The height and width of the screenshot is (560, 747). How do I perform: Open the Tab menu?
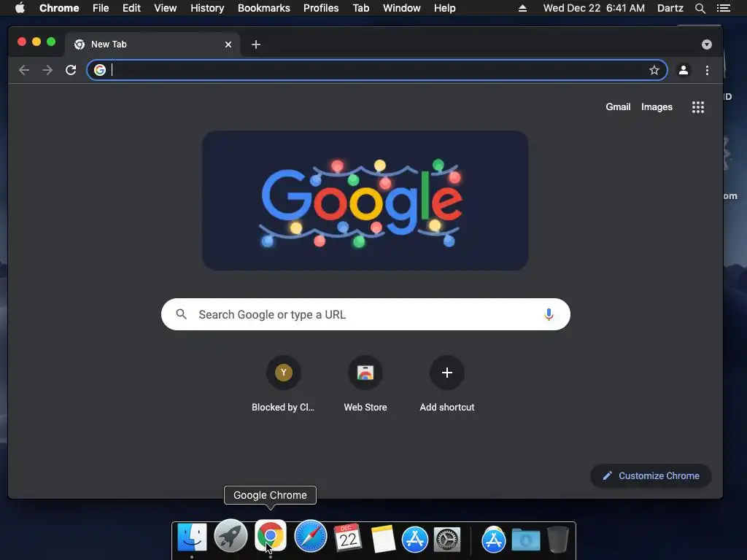(361, 8)
